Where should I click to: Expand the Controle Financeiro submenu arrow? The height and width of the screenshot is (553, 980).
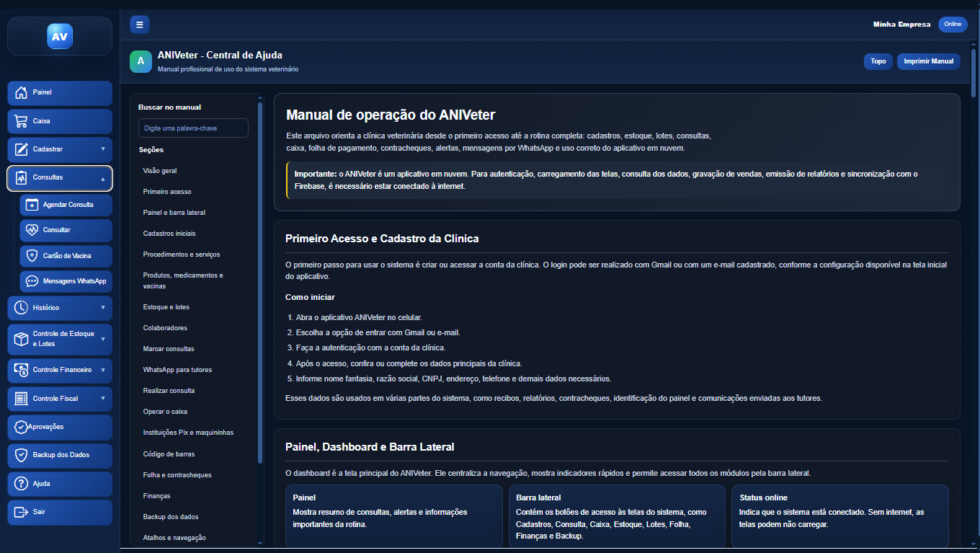click(103, 370)
